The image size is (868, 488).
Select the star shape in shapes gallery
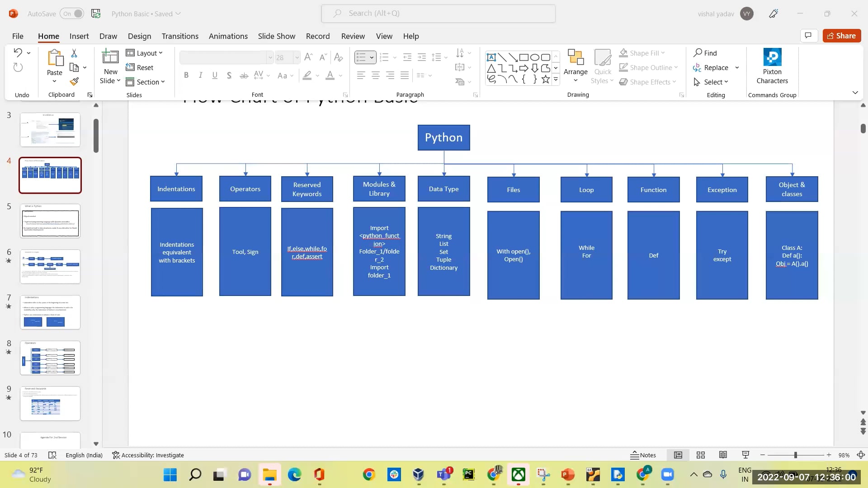tap(545, 80)
